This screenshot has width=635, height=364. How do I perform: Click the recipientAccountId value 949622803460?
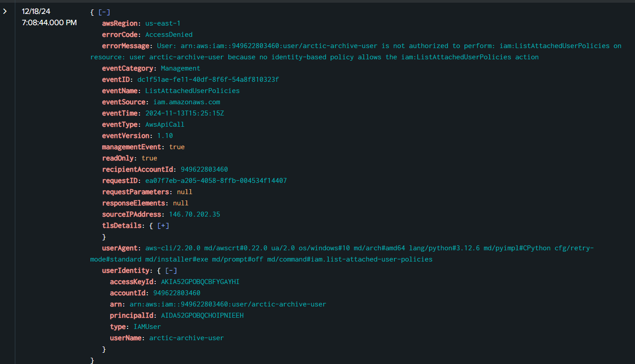coord(204,169)
